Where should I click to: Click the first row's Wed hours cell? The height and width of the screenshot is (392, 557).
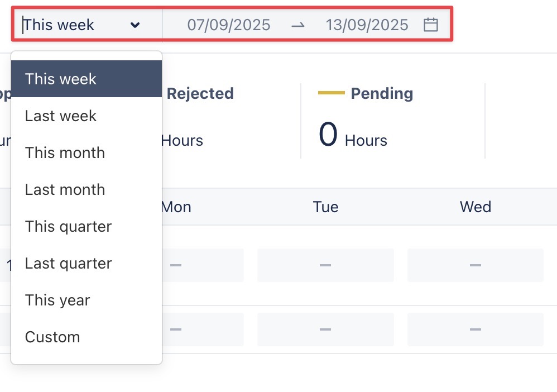click(x=475, y=265)
